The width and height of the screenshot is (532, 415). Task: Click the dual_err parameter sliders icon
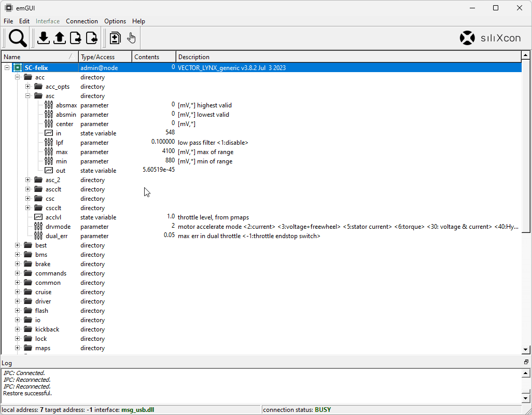38,236
